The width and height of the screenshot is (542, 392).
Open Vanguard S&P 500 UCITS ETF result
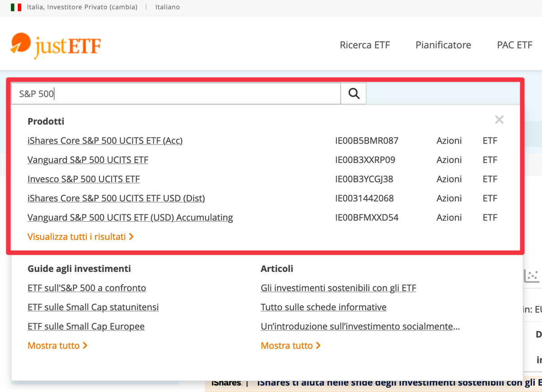[x=88, y=160]
